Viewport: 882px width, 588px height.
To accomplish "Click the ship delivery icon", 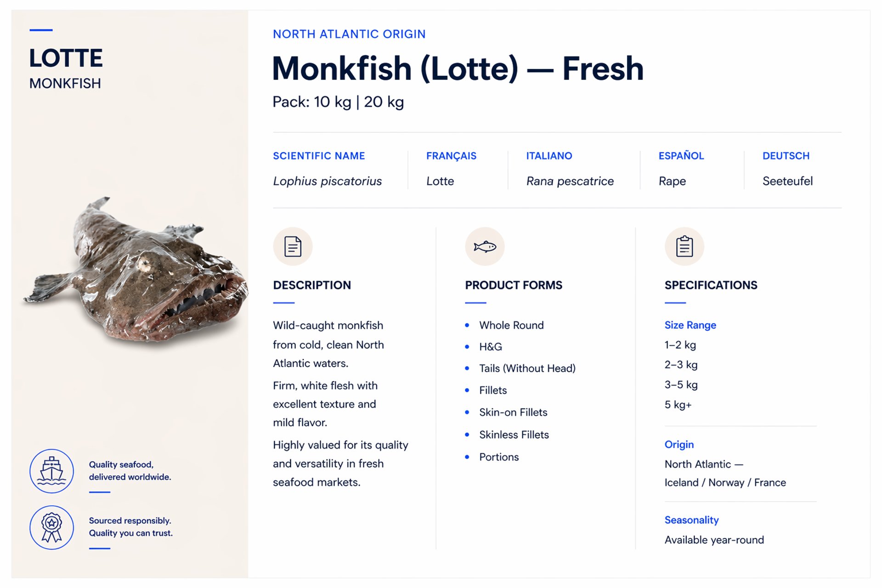I will pos(52,471).
